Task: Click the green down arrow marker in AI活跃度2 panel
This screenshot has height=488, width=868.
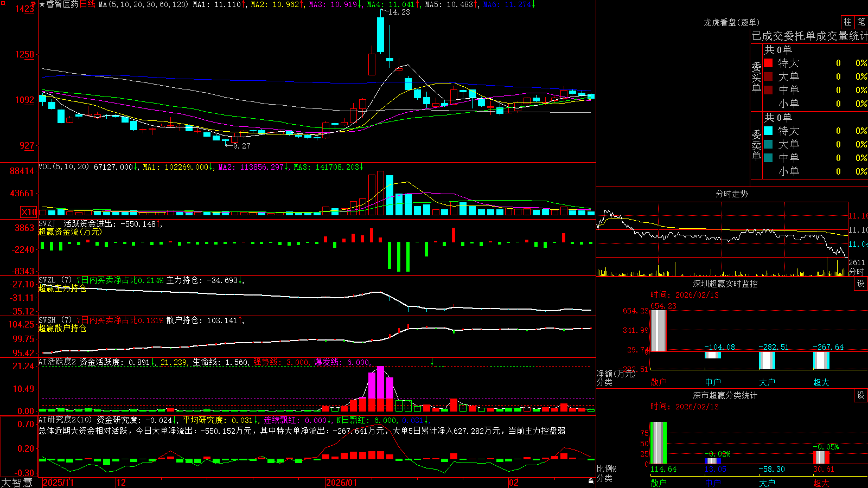Action: point(432,362)
